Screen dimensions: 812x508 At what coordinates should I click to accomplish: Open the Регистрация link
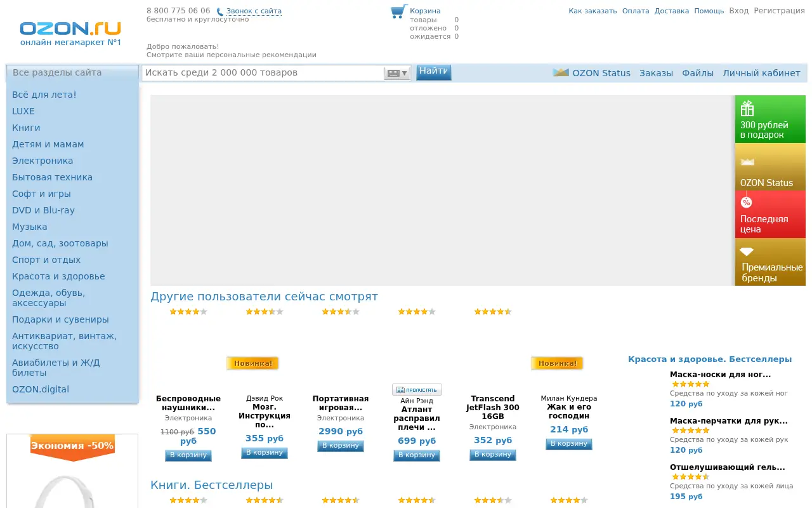coord(779,11)
